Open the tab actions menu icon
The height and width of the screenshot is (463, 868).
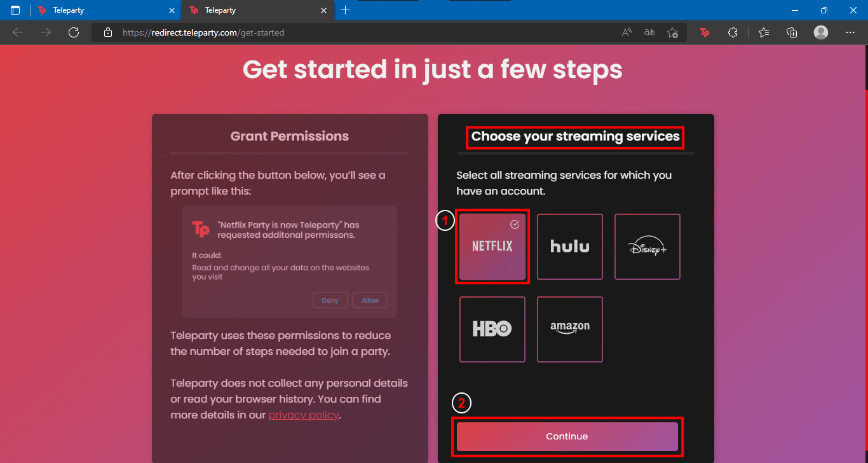click(x=15, y=10)
